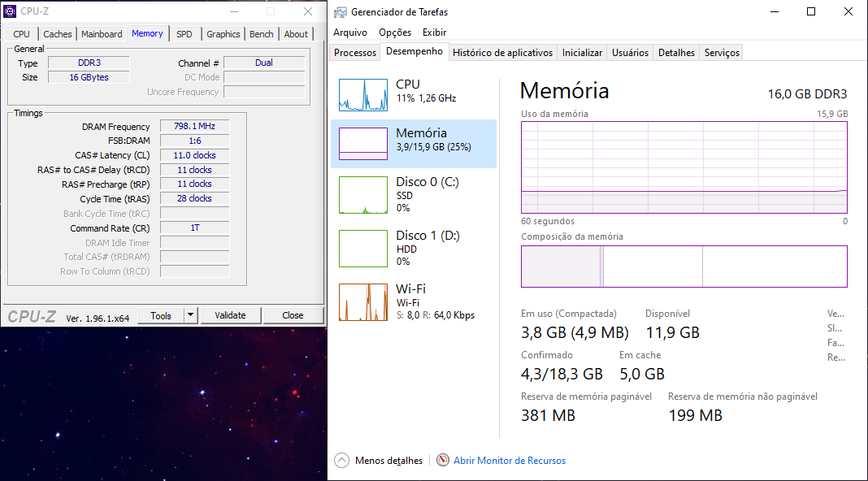868x481 pixels.
Task: Open the Serviços tab
Action: 722,53
